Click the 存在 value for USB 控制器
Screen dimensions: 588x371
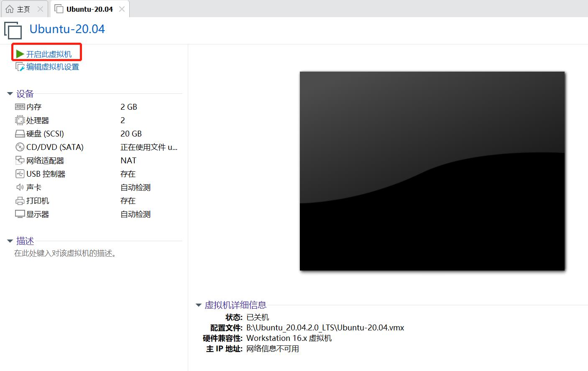(128, 174)
